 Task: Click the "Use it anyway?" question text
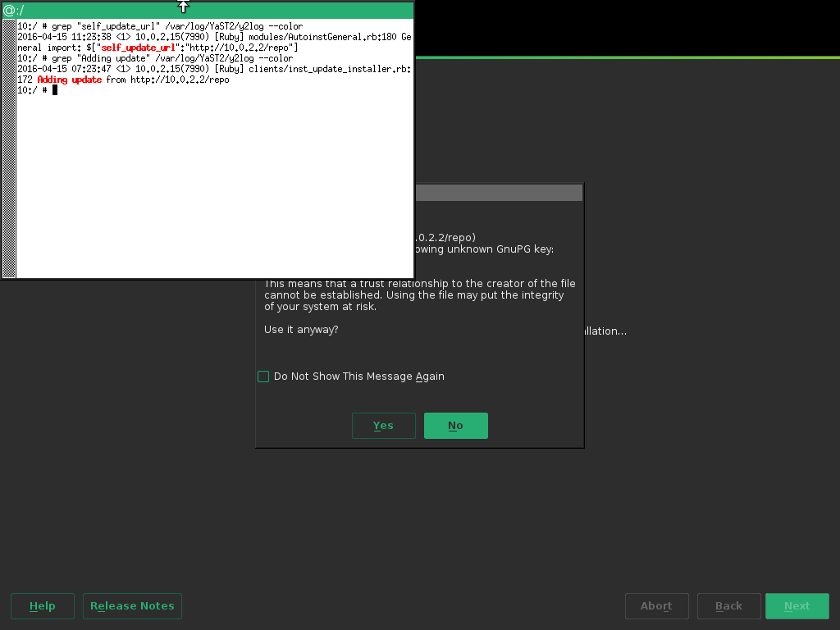pyautogui.click(x=301, y=330)
